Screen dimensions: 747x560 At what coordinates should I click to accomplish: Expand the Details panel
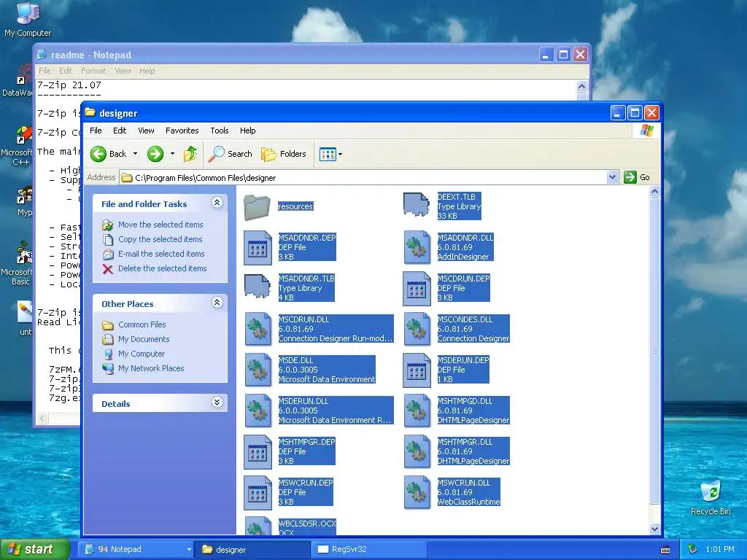(217, 402)
